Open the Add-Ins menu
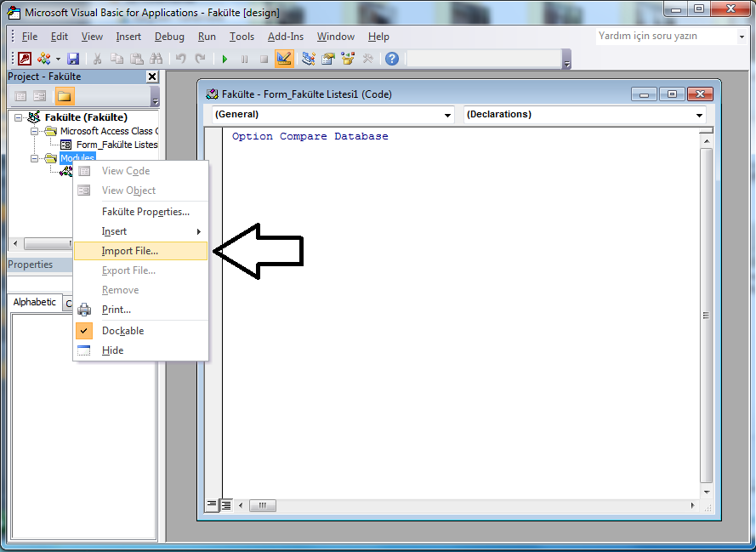756x552 pixels. (286, 37)
